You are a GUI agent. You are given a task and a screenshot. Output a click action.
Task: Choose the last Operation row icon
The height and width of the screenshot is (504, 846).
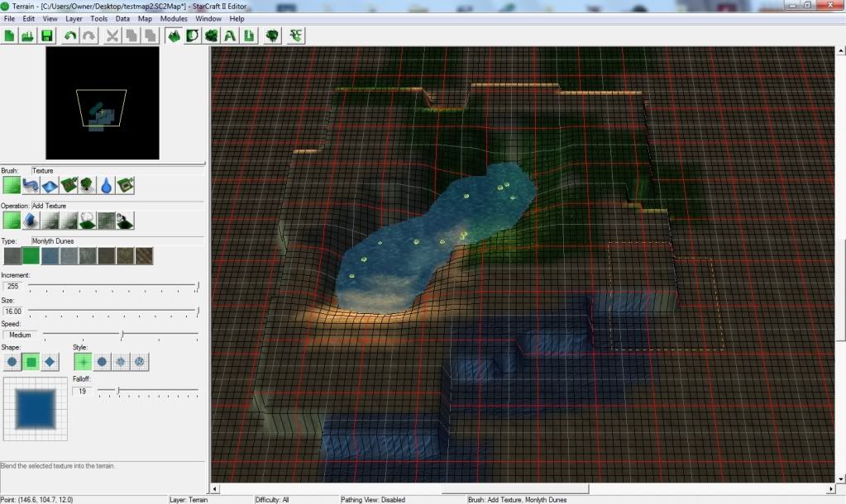pyautogui.click(x=125, y=221)
